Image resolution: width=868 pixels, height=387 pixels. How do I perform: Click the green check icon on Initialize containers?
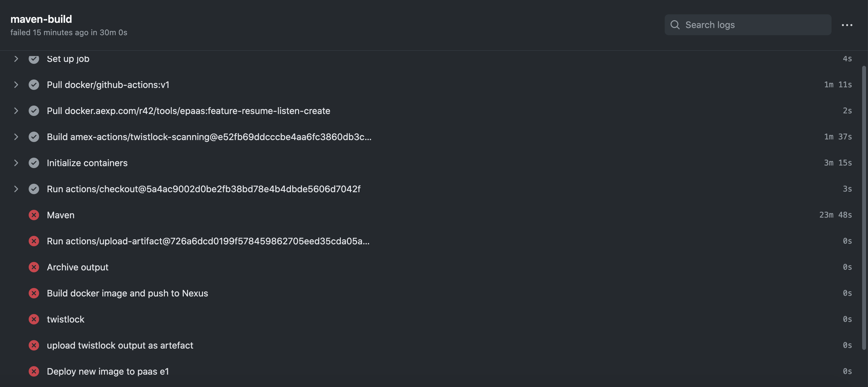[34, 163]
